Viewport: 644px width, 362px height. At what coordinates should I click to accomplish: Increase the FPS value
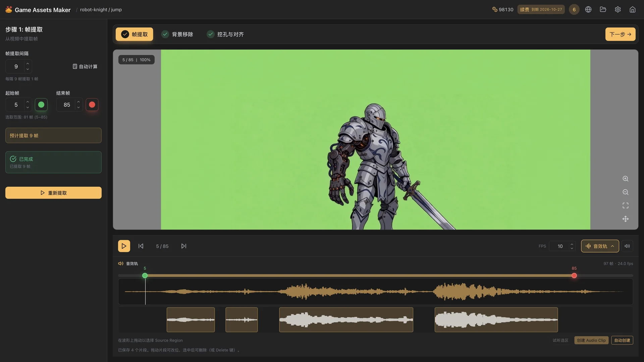[x=572, y=244]
